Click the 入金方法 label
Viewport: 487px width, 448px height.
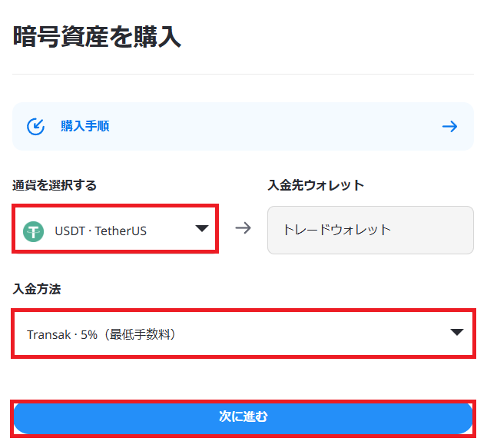pos(37,289)
